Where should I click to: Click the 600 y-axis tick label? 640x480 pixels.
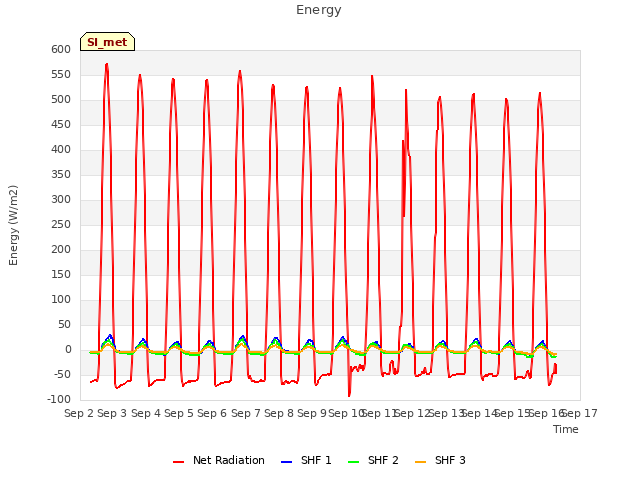[x=61, y=49]
